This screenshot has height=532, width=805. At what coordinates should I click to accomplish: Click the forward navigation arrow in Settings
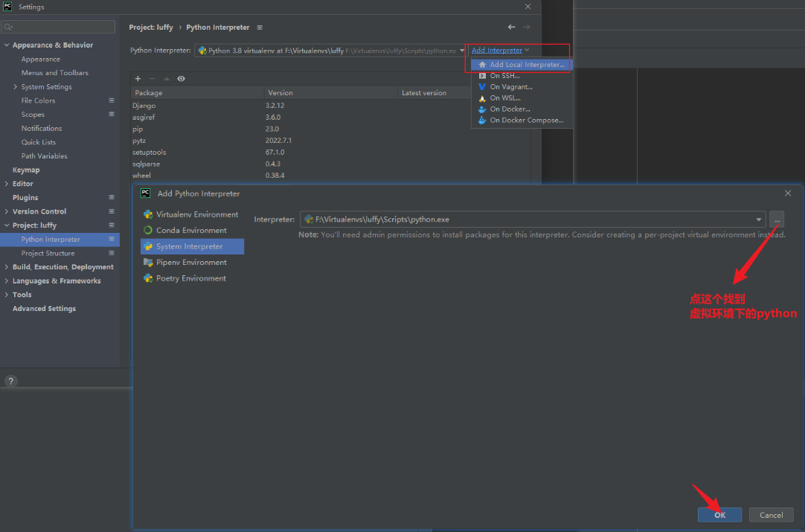[526, 28]
